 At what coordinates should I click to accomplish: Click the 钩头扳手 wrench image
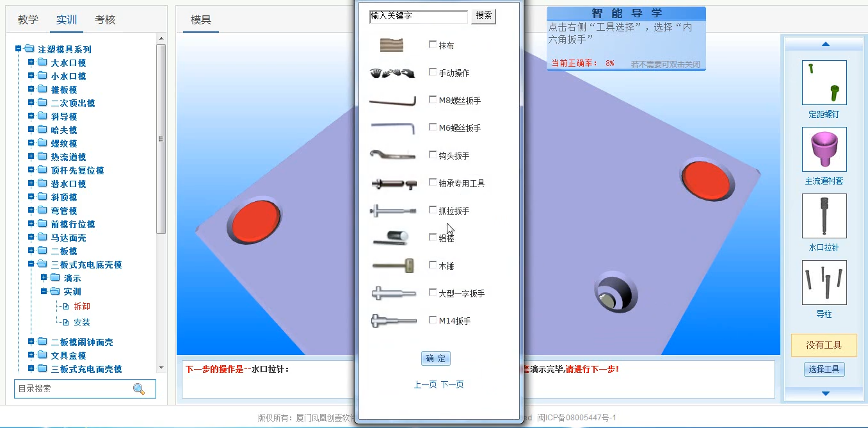point(392,156)
